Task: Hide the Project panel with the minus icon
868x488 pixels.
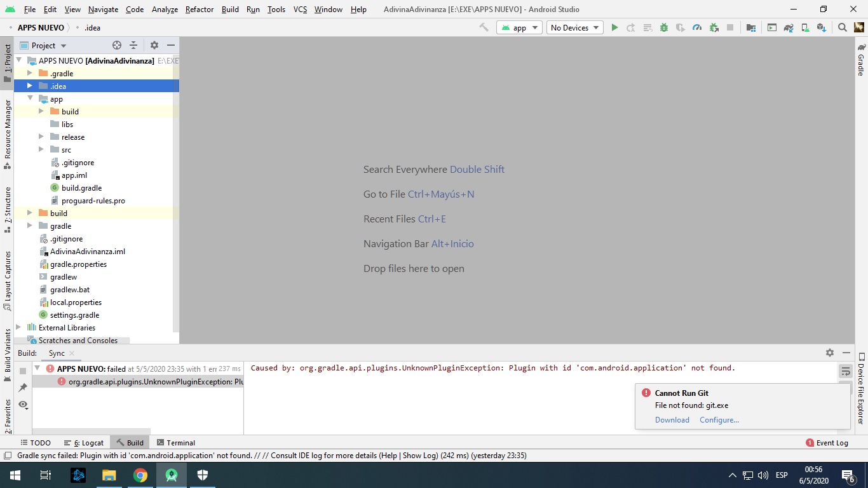Action: (170, 45)
